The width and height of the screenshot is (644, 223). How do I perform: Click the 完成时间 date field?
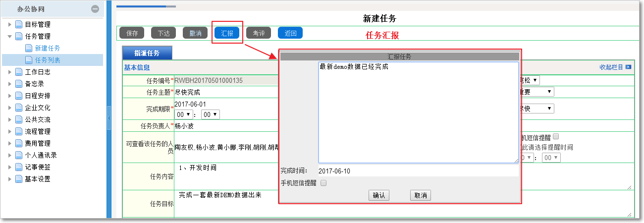point(418,171)
